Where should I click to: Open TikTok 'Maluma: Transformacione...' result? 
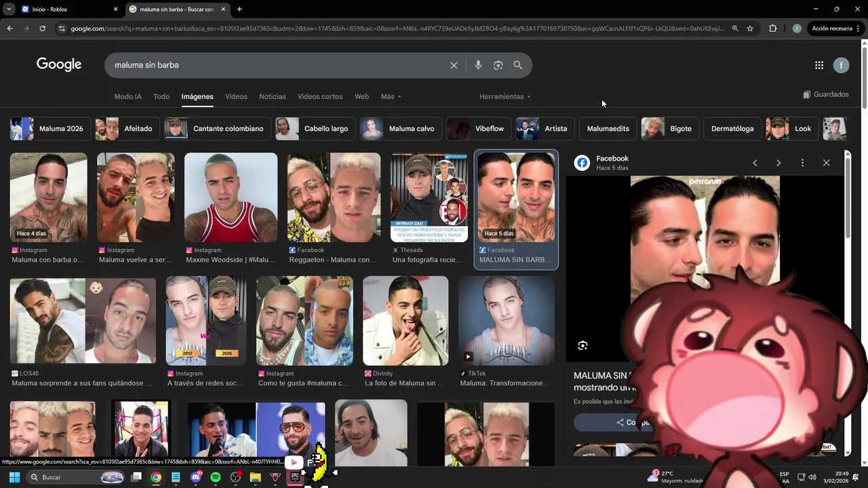point(506,332)
